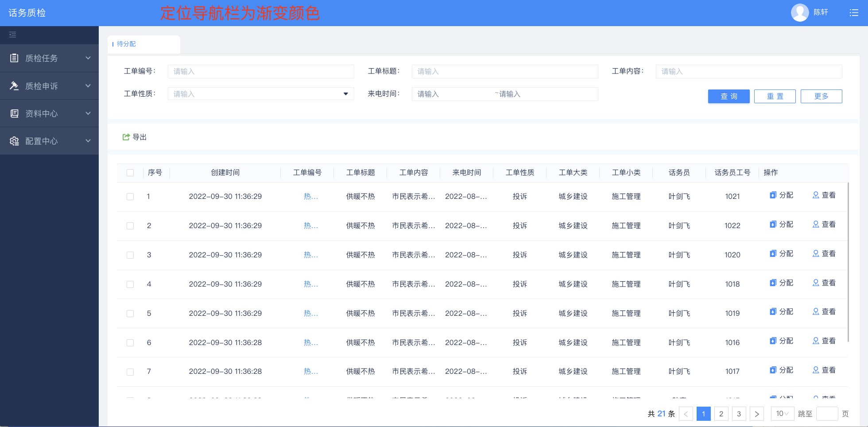Click 查看 icon for row 1019

pos(816,311)
